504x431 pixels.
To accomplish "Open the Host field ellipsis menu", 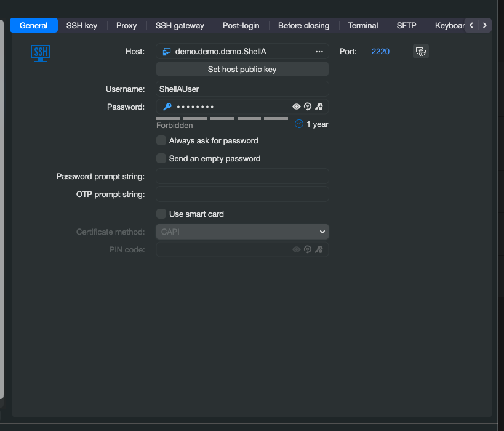I will (319, 52).
